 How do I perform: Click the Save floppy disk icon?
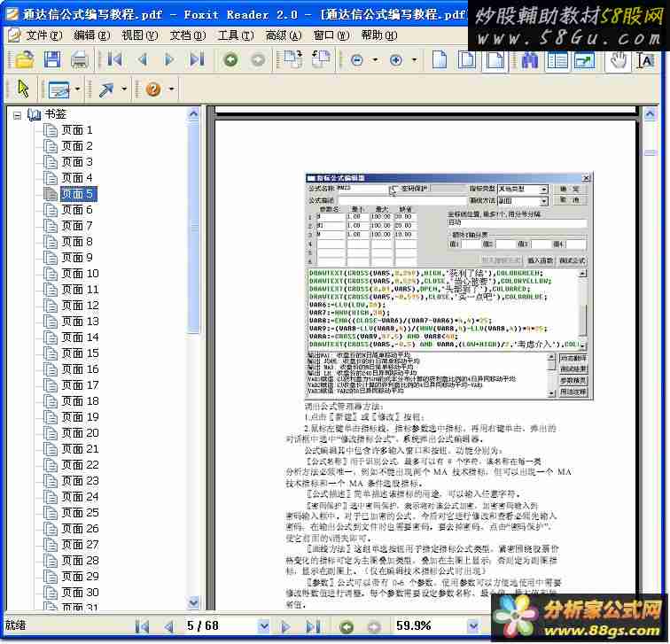pos(52,59)
